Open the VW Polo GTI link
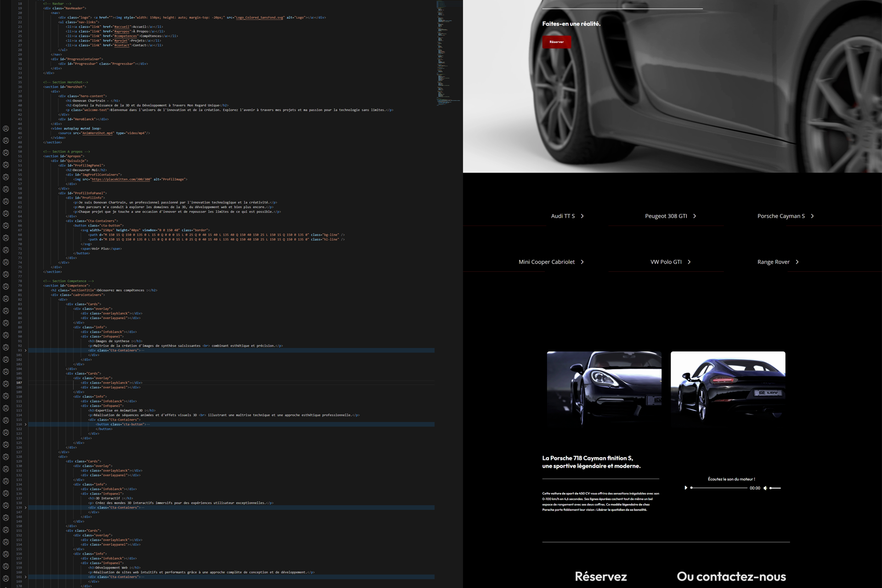882x588 pixels. pos(666,262)
